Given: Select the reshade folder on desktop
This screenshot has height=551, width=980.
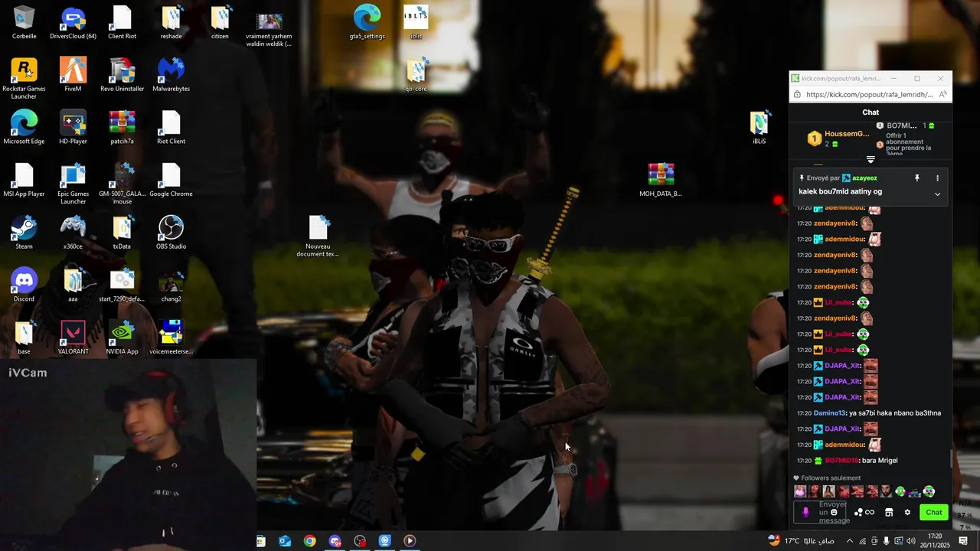Looking at the screenshot, I should tap(171, 22).
